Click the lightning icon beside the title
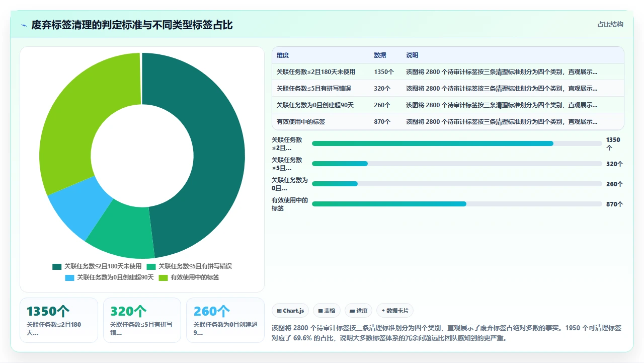 coord(24,25)
